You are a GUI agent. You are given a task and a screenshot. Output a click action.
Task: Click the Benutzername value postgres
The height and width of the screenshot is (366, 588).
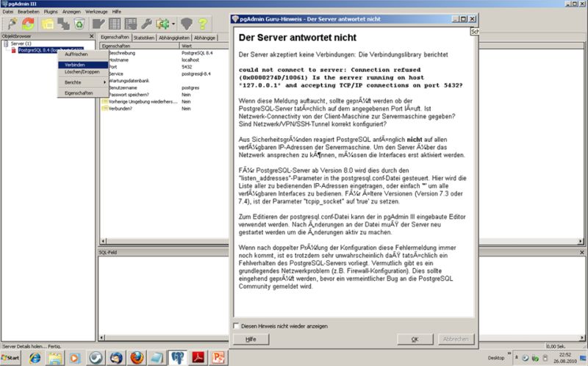coord(190,87)
